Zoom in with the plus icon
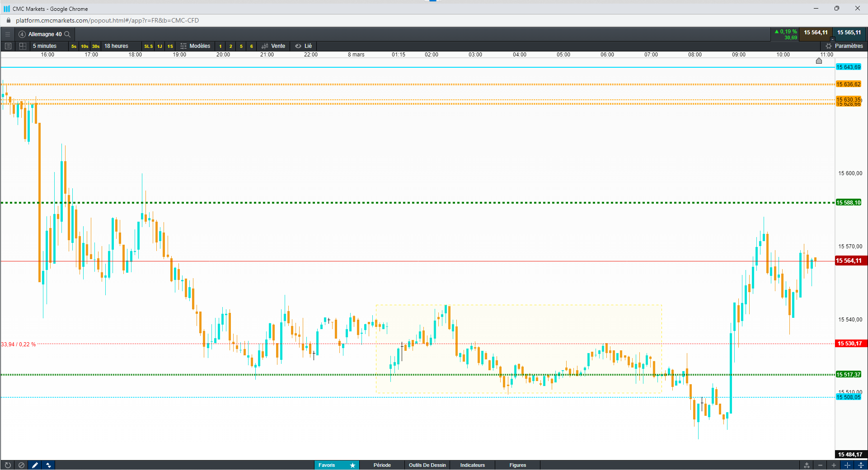Viewport: 868px width, 470px height. pos(834,465)
